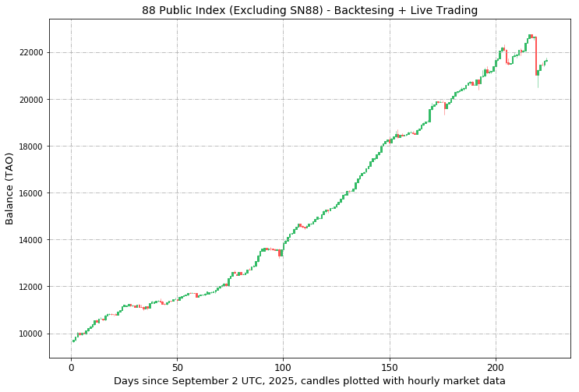Screen dimensions: 579x392
Task: Click the 10000 y-axis tick label
Action: coord(31,334)
